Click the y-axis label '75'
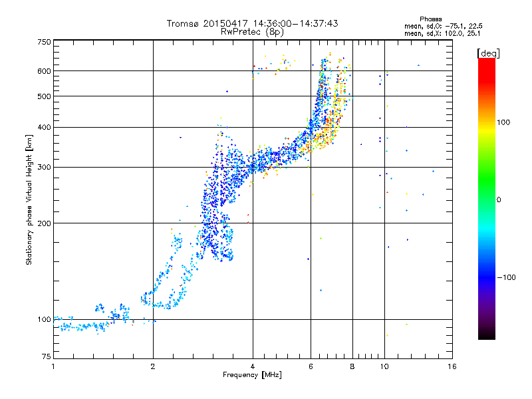This screenshot has height=399, width=532. [x=47, y=356]
